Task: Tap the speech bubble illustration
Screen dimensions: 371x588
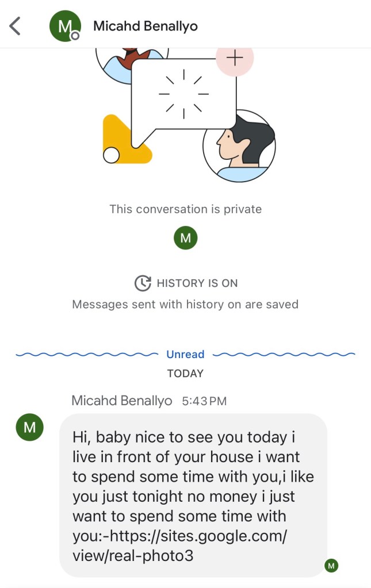Action: (x=183, y=95)
